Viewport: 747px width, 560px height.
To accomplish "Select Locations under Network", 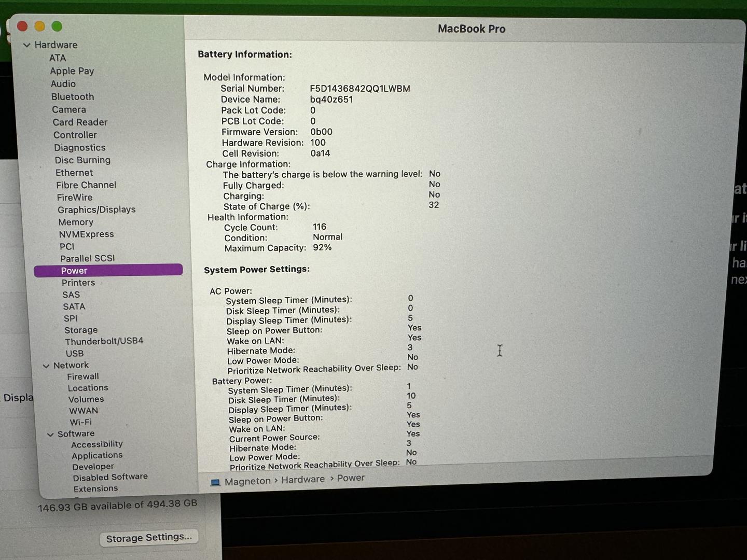I will click(x=88, y=388).
